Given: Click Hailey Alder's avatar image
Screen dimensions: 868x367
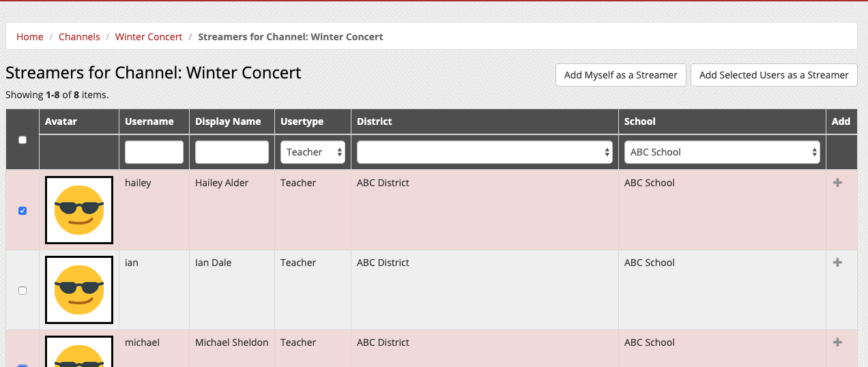Looking at the screenshot, I should (x=79, y=210).
